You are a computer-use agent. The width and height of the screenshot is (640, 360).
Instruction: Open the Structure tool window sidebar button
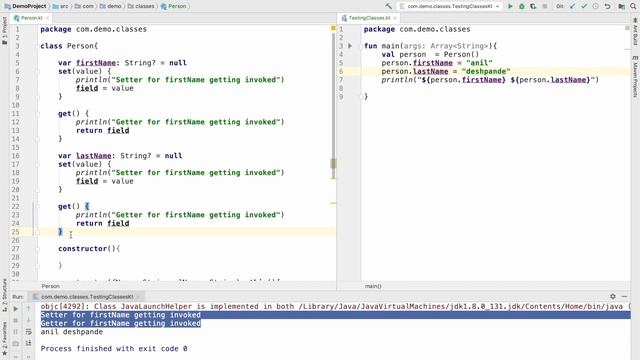click(4, 295)
